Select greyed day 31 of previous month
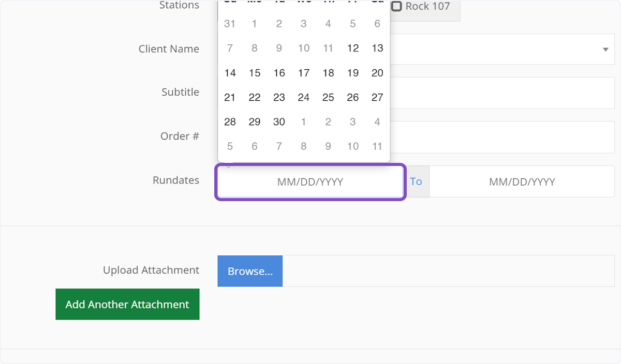This screenshot has width=621, height=364. tap(230, 24)
